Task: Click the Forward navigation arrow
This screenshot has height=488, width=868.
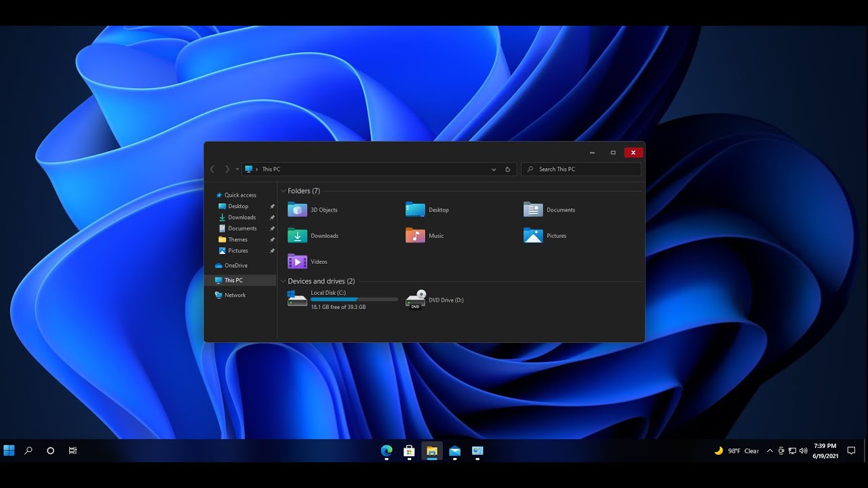Action: click(226, 169)
